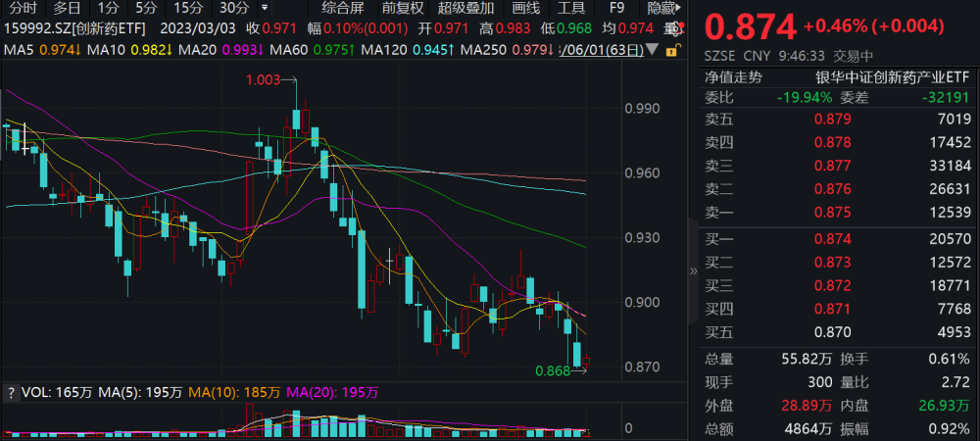Click the unlock padlock icon
This screenshot has width=980, height=441.
[672, 51]
